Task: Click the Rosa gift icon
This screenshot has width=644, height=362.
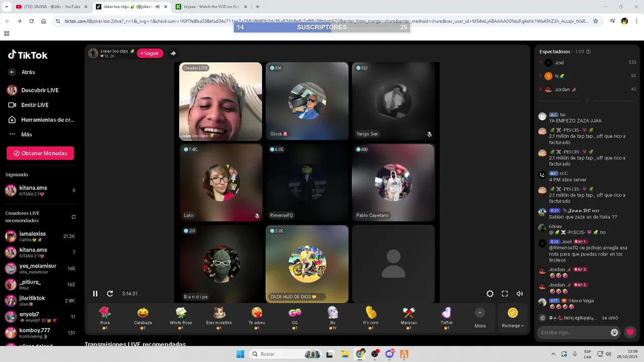Action: (x=105, y=313)
